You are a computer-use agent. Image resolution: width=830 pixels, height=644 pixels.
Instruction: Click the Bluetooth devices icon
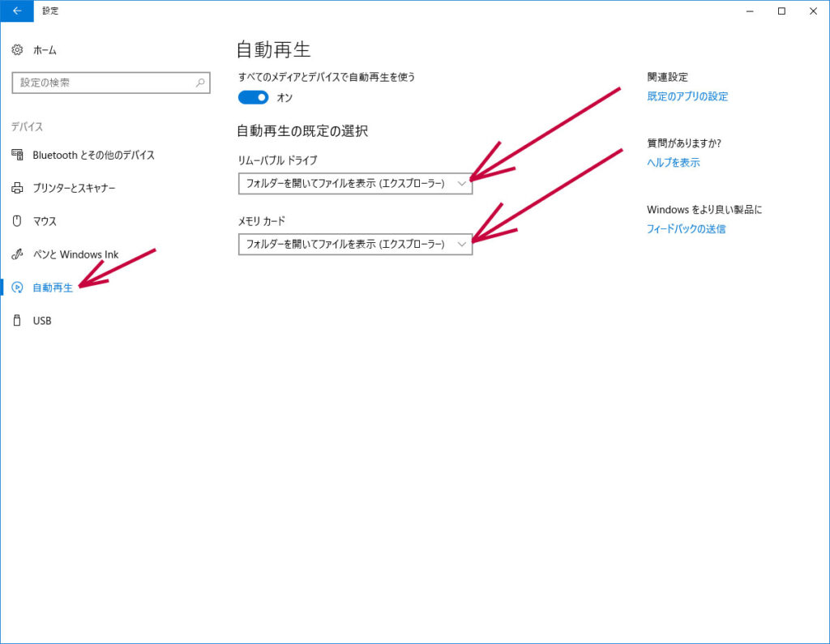18,155
